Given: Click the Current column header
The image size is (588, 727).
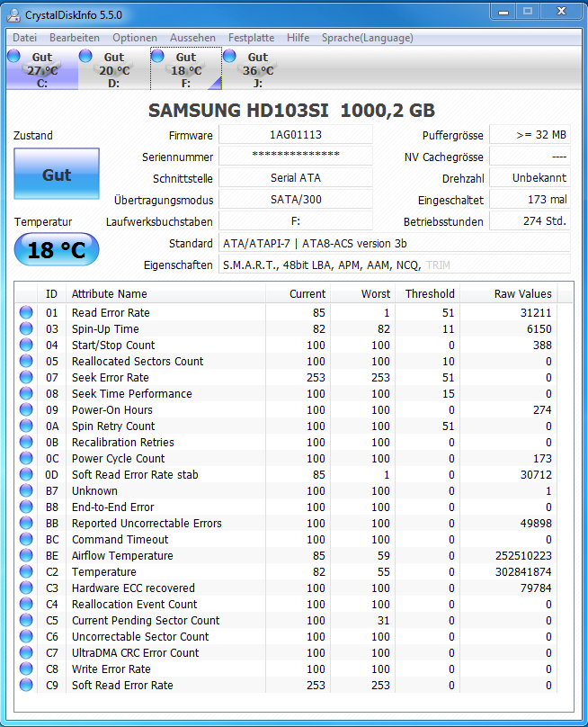Looking at the screenshot, I should coord(298,294).
